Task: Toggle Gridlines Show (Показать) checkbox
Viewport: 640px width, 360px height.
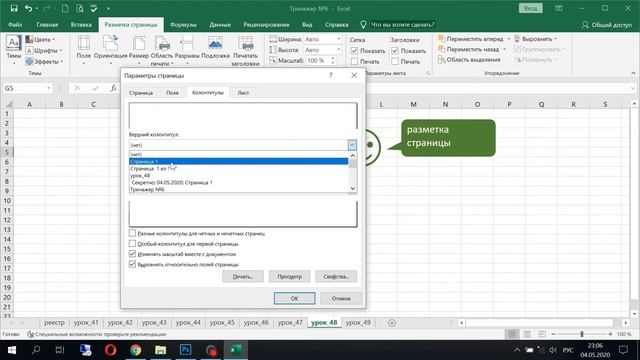Action: 354,51
